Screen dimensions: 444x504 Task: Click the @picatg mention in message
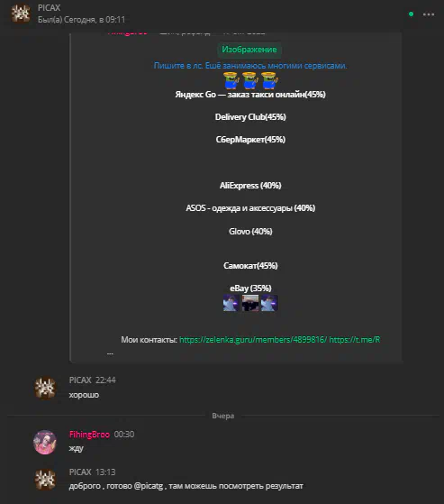[x=149, y=486]
